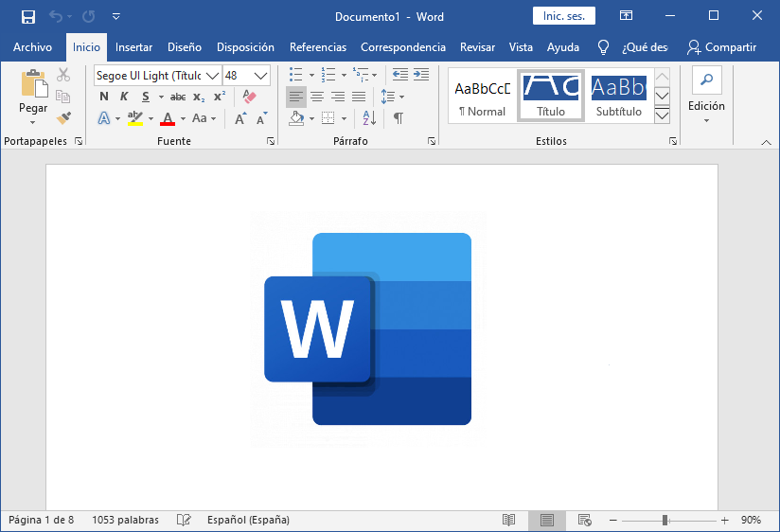Open underline style dropdown arrow
780x532 pixels.
click(161, 98)
